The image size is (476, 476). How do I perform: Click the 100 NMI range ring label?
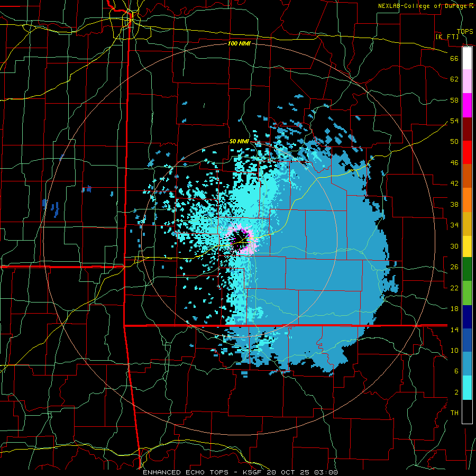click(x=239, y=43)
